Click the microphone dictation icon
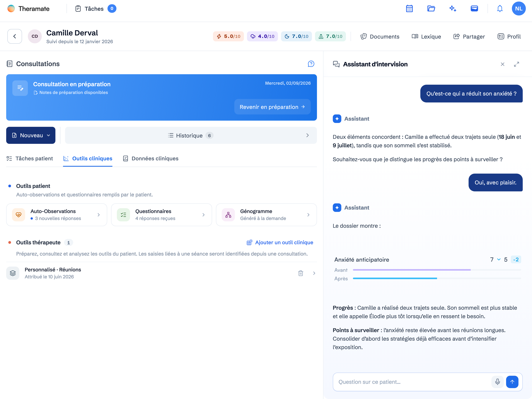532x399 pixels. pos(498,382)
